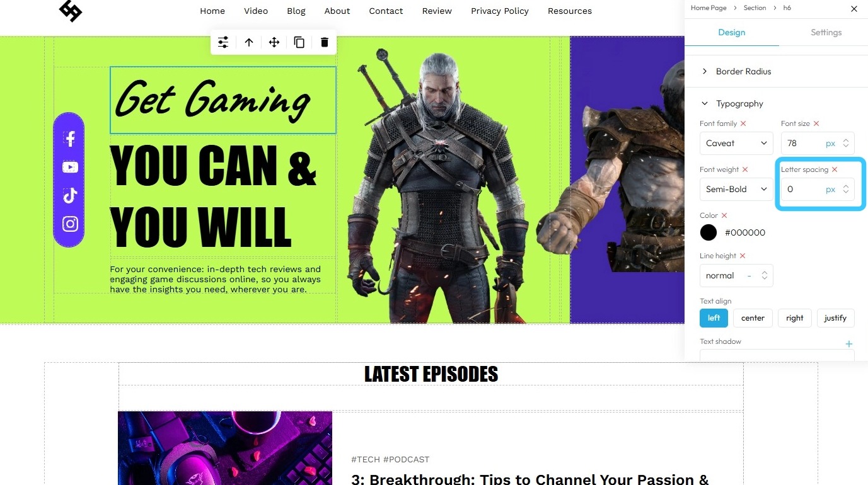Reset the Font weight value
Screen dimensions: 868x485
(744, 169)
